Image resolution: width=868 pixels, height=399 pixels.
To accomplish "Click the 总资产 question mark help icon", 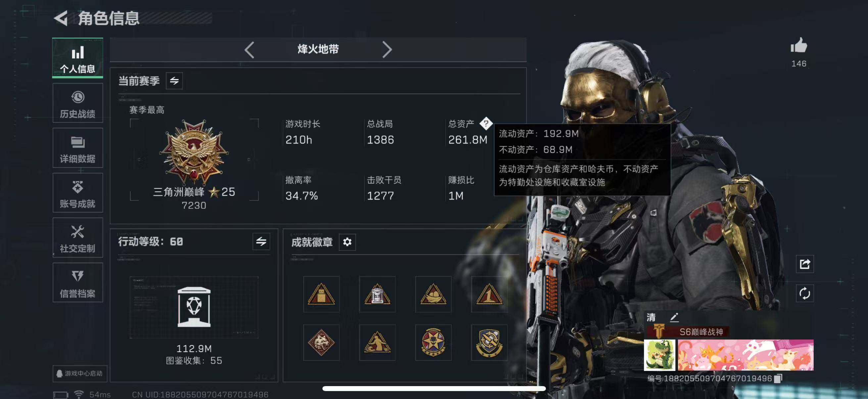I will [486, 124].
